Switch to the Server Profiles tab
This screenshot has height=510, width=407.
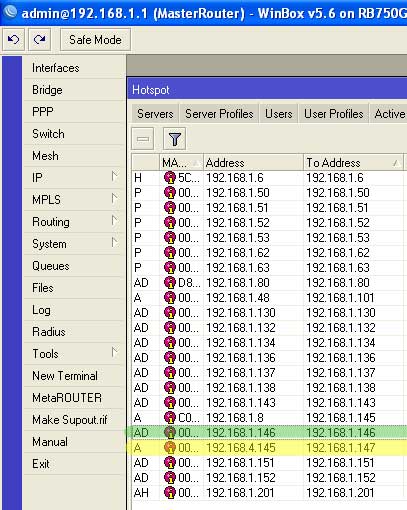tap(219, 114)
